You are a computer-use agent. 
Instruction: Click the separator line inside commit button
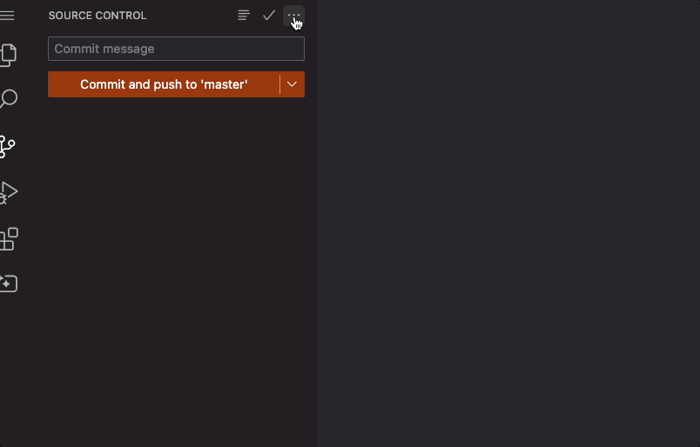coord(280,85)
